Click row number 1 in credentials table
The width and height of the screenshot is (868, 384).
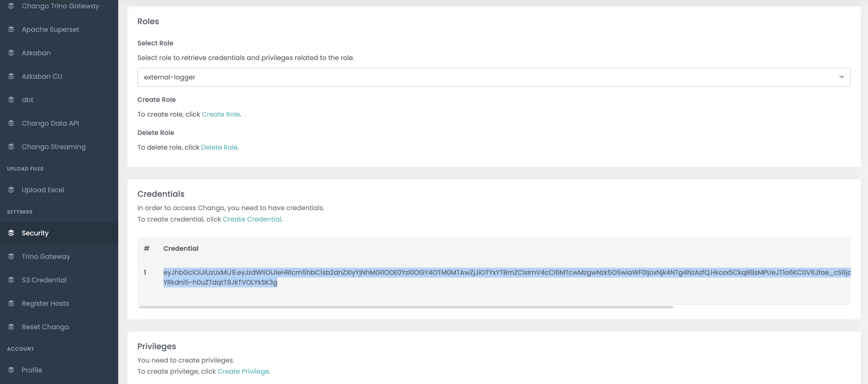pos(145,272)
